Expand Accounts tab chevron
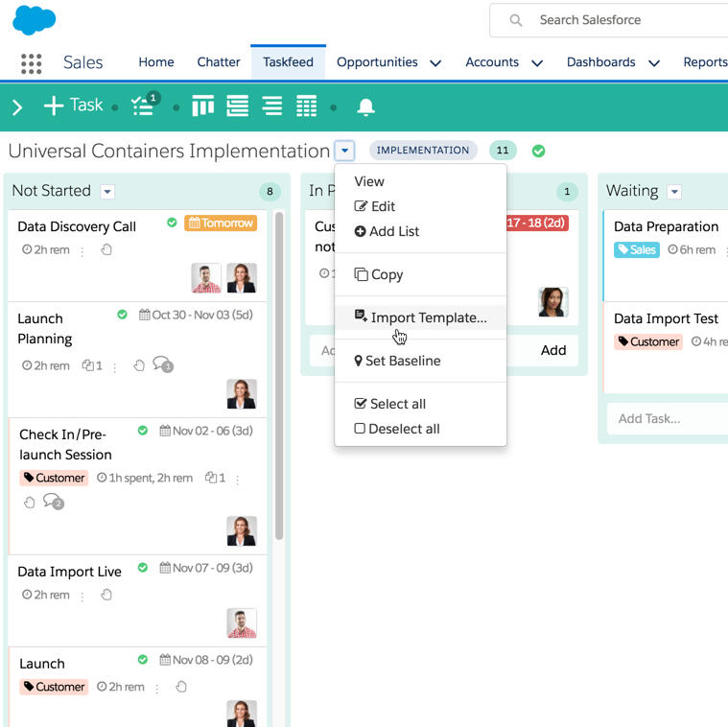The height and width of the screenshot is (727, 728). pos(537,63)
